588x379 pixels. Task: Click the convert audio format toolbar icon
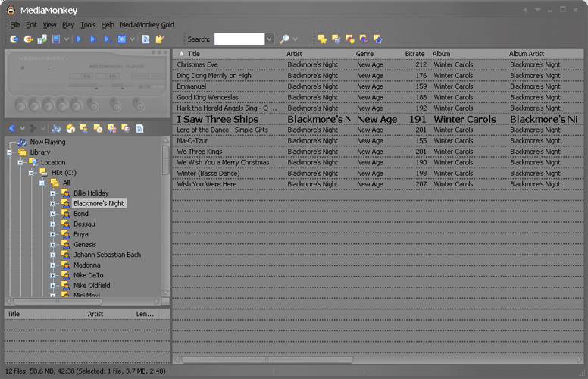(42, 39)
